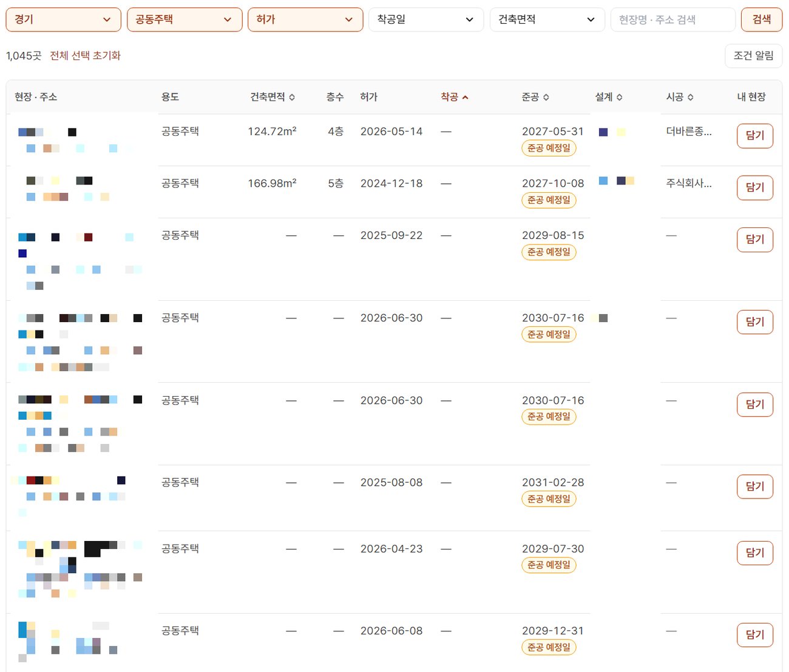Click the 내 현장 column header
This screenshot has height=672, width=789.
tap(751, 97)
